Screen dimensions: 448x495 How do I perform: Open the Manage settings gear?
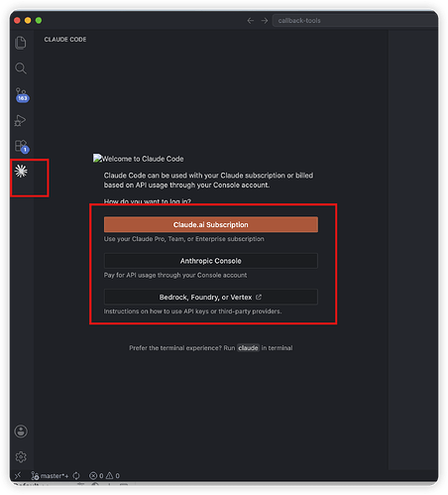pos(21,456)
